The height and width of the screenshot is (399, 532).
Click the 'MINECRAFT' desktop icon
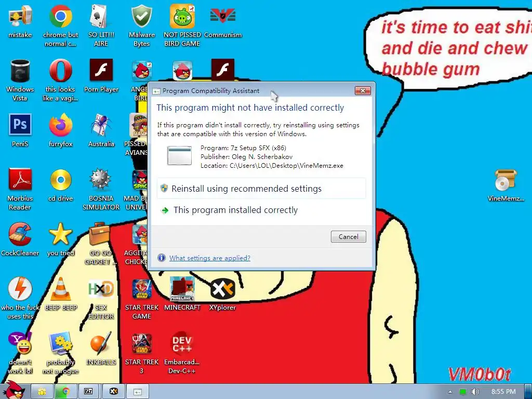[x=182, y=294]
